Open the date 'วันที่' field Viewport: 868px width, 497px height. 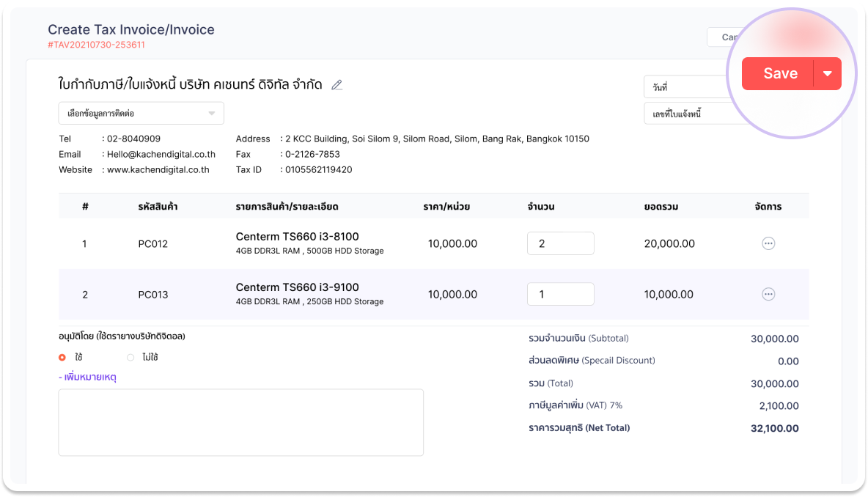click(x=685, y=87)
